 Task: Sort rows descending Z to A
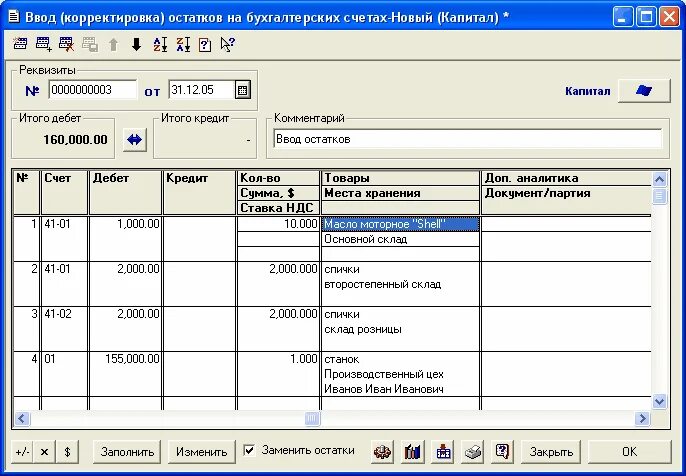point(183,44)
